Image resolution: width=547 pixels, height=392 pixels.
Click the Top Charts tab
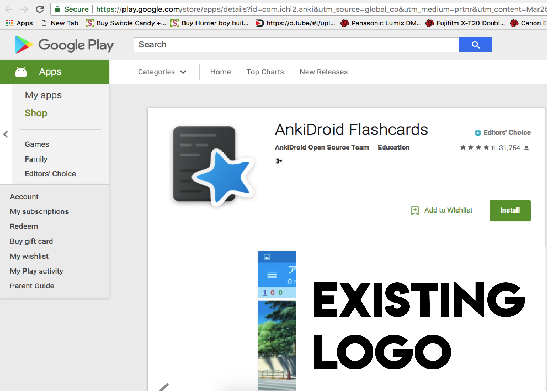(x=265, y=71)
